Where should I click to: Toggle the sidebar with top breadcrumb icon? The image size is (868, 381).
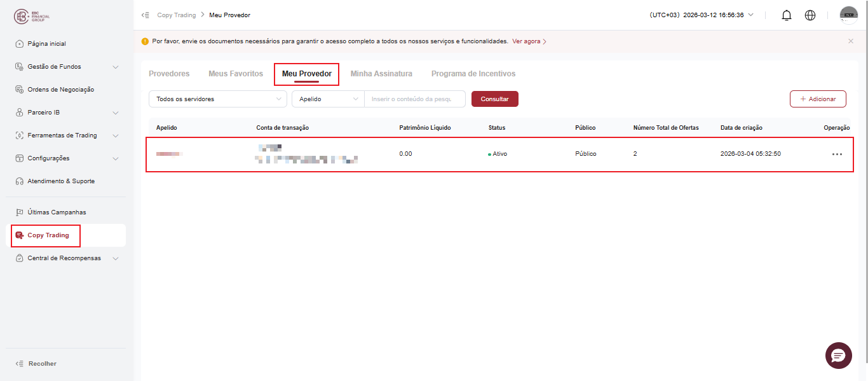(x=146, y=15)
